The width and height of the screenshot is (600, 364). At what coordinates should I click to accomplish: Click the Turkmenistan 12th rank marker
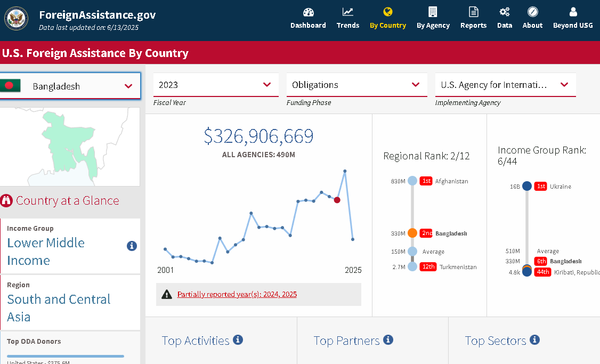pos(412,266)
